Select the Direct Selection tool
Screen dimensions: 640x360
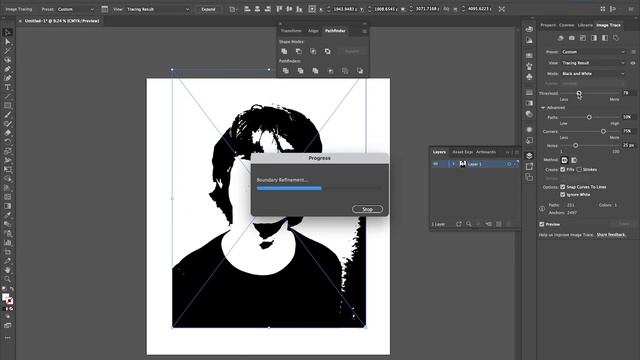7,42
